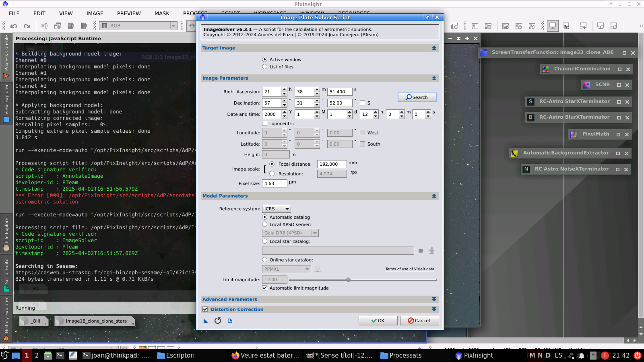Select Resolution image scale option

[x=272, y=174]
